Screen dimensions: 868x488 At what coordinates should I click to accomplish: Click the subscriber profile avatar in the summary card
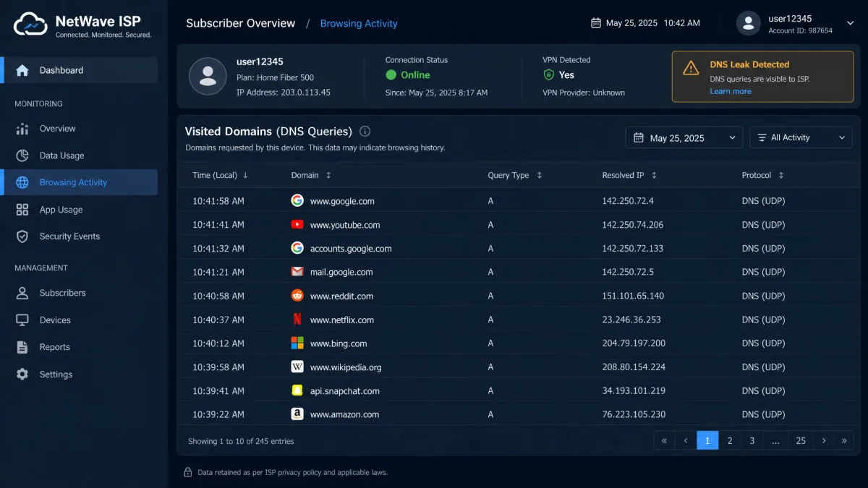208,76
